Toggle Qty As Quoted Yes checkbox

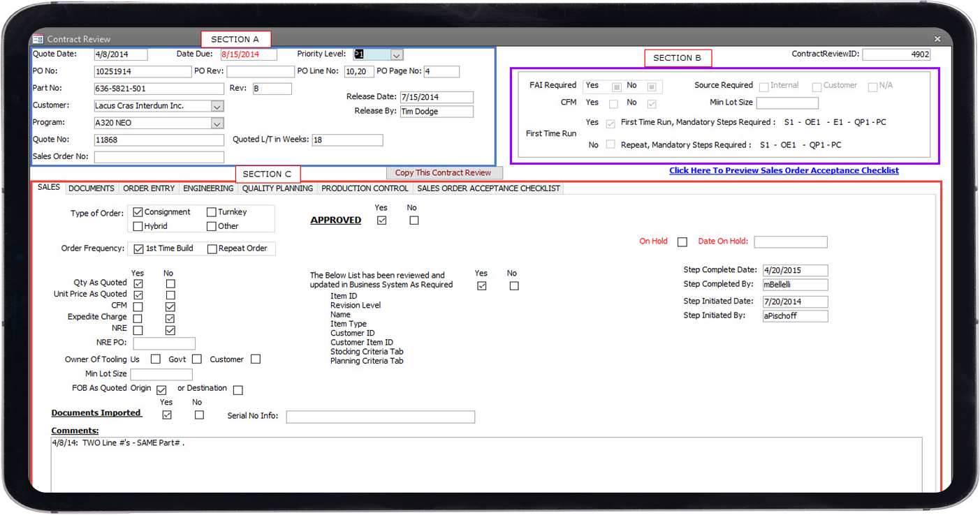pos(138,284)
